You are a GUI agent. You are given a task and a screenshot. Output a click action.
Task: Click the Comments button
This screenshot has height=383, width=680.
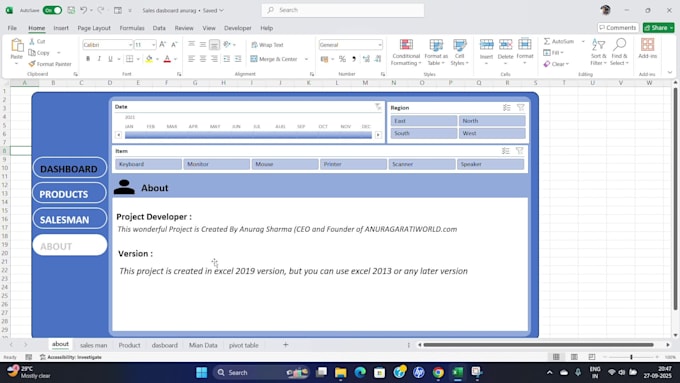(x=618, y=28)
